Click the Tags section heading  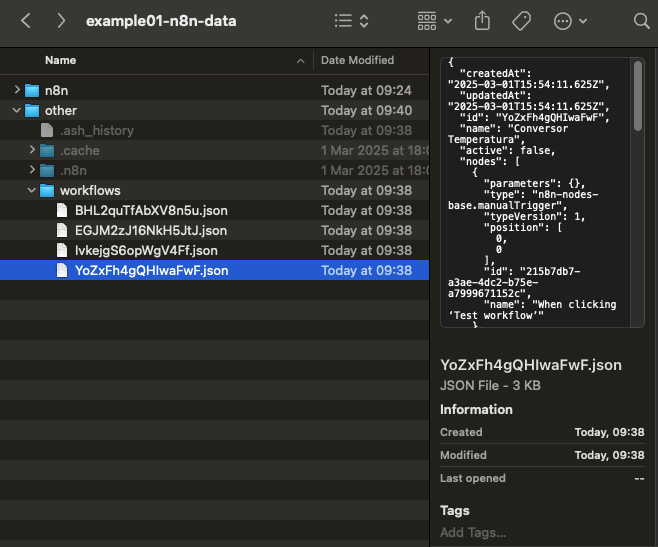coord(454,510)
